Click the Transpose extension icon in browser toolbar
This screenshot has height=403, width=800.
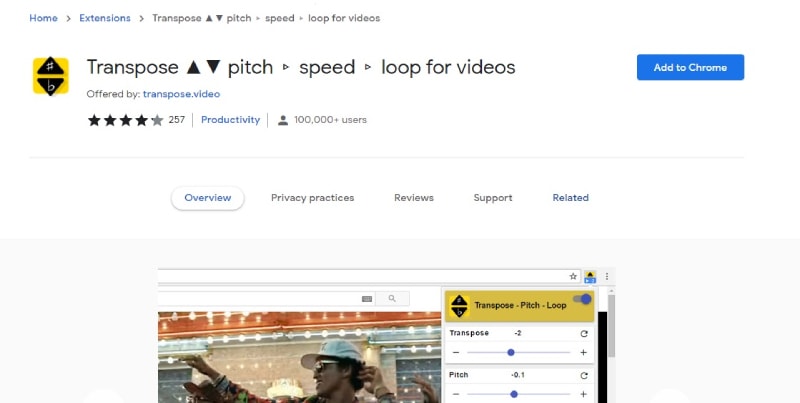point(590,276)
